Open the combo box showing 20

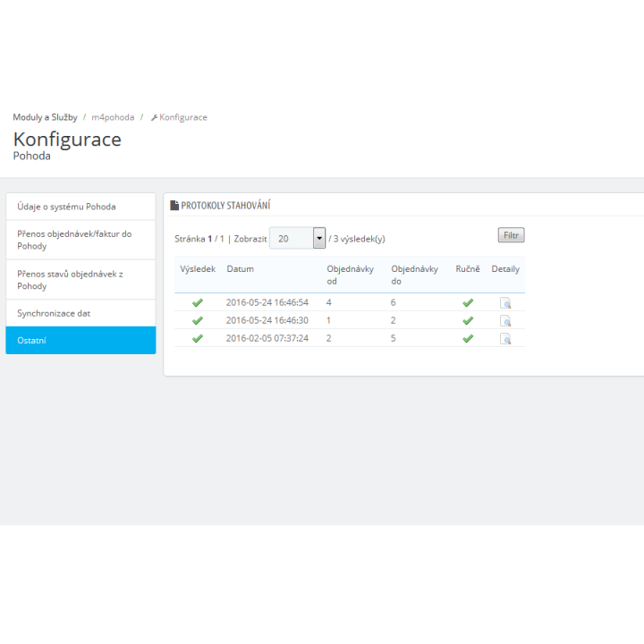(x=297, y=238)
